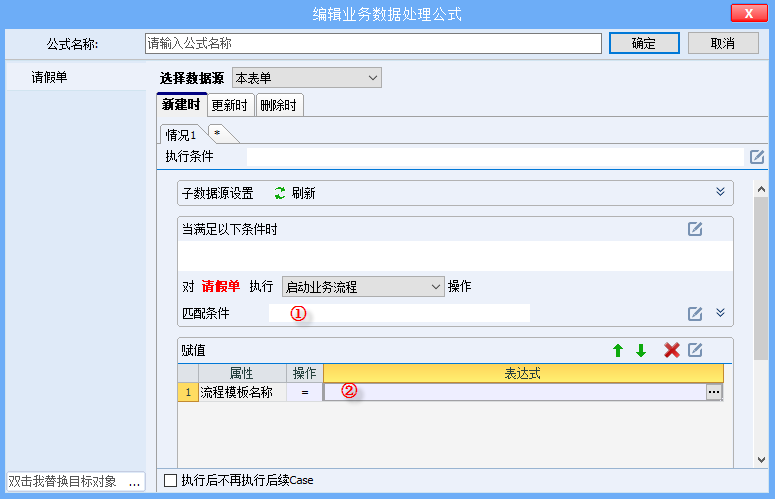Delete assignment row with red X icon
Viewport: 775px width, 499px height.
[x=671, y=350]
